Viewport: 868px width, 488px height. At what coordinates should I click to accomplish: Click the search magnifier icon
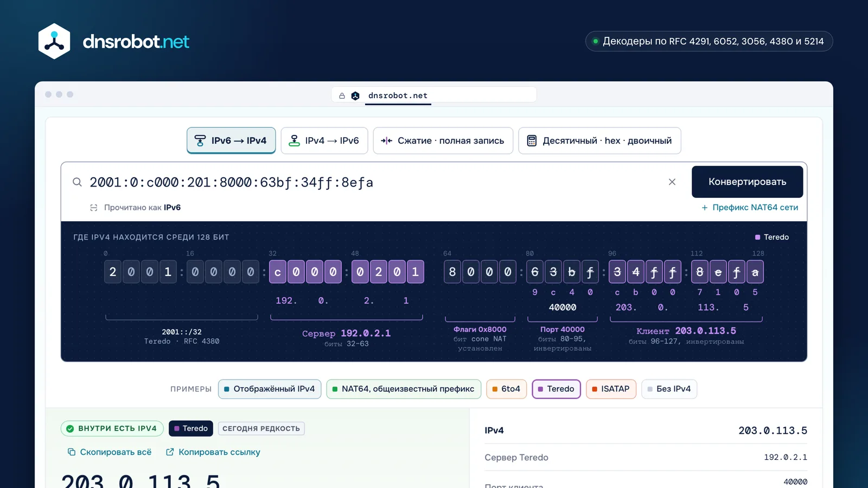click(x=78, y=182)
